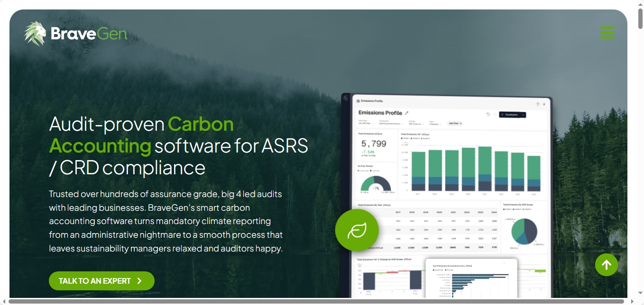Open the Date Filter dropdown
The width and height of the screenshot is (644, 305).
coord(367,123)
